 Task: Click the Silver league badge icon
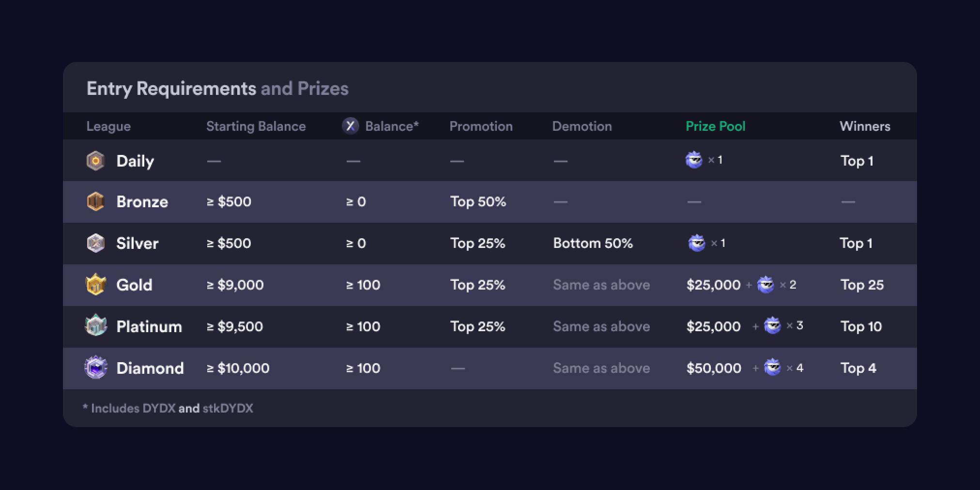tap(95, 243)
